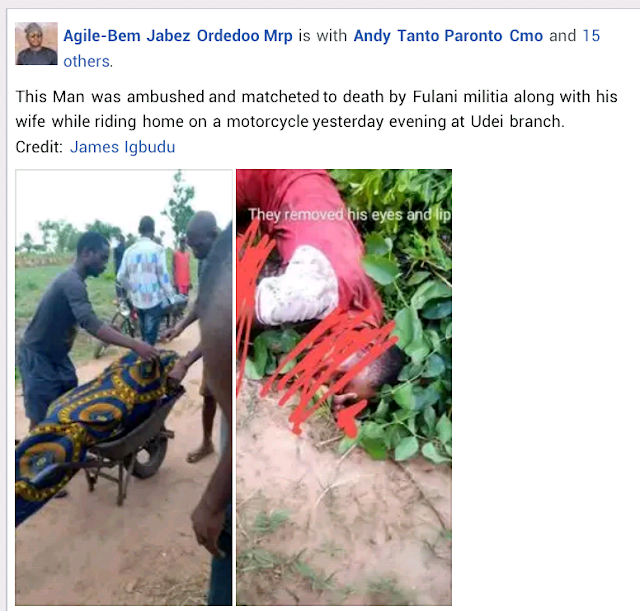Open the left photo with the wheelbarrow
This screenshot has width=640, height=611.
tap(124, 387)
